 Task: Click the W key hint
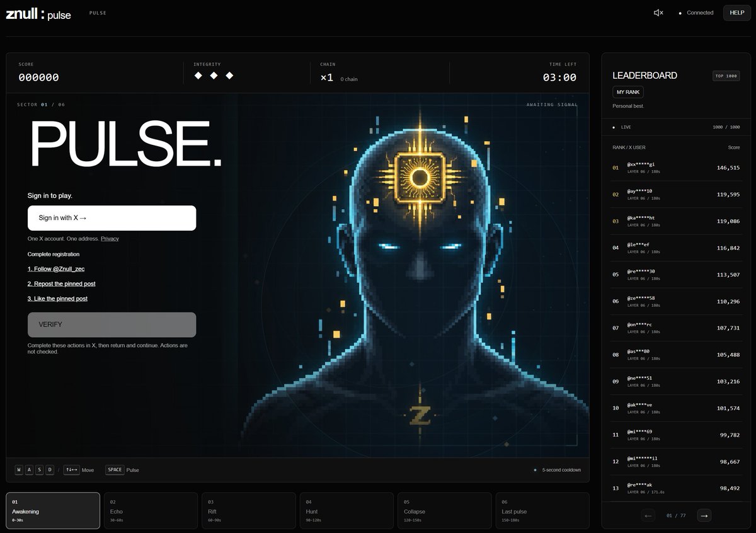coord(19,470)
